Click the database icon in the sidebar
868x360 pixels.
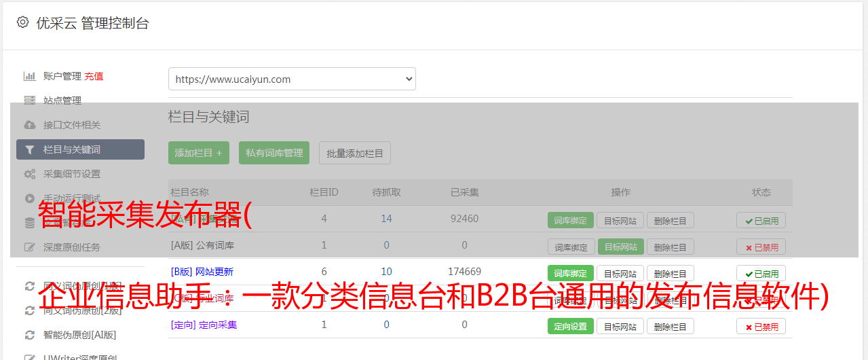[x=29, y=223]
